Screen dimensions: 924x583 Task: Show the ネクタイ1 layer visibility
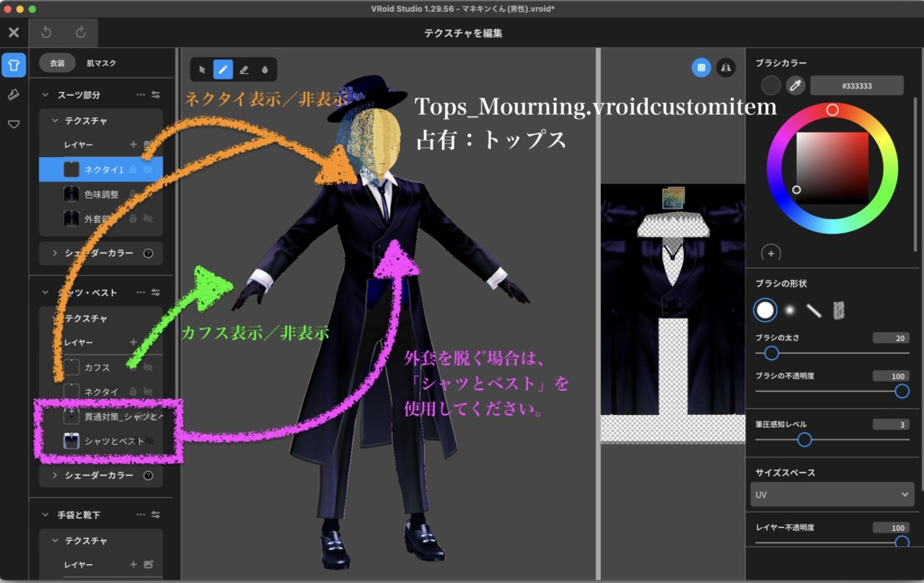[147, 168]
